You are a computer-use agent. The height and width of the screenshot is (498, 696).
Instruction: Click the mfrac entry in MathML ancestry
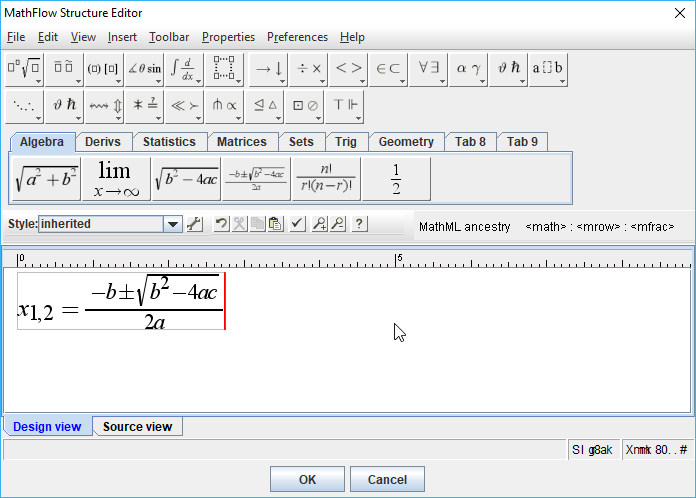coord(652,227)
